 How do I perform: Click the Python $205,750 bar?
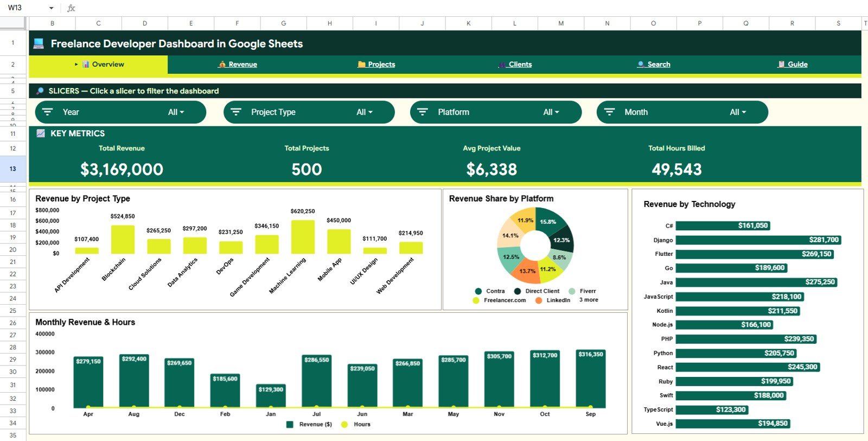click(x=736, y=354)
